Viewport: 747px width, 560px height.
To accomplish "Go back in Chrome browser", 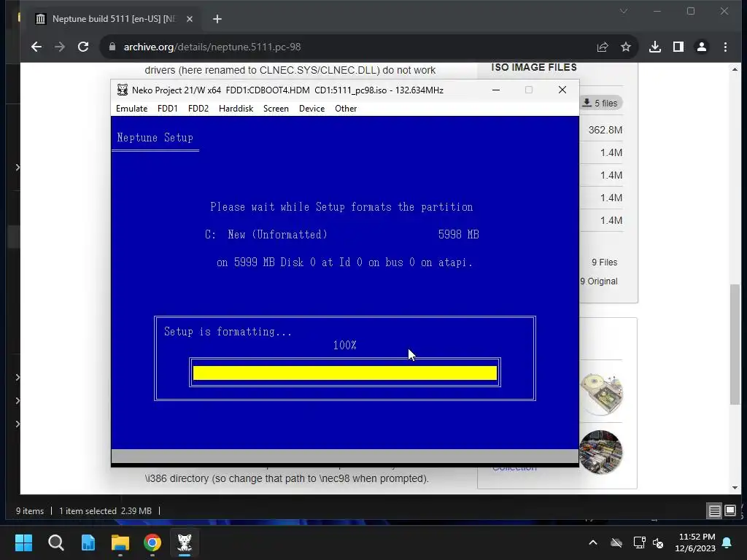I will 36,47.
